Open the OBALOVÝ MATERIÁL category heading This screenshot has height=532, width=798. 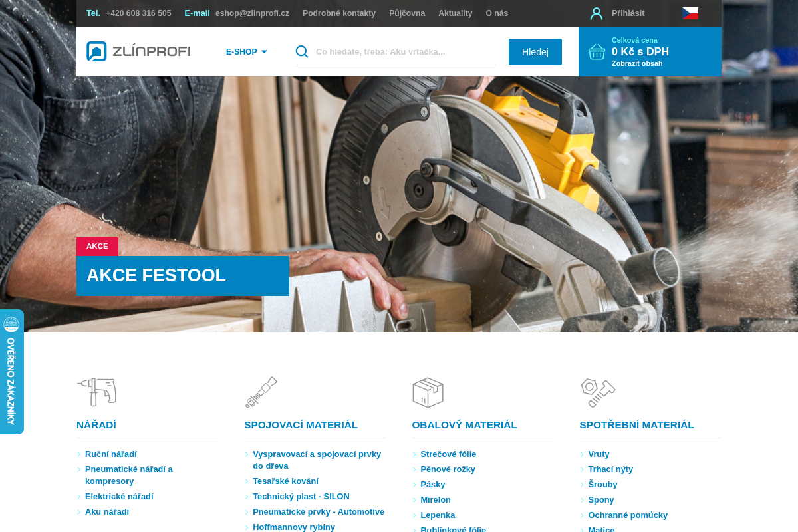pyautogui.click(x=464, y=425)
